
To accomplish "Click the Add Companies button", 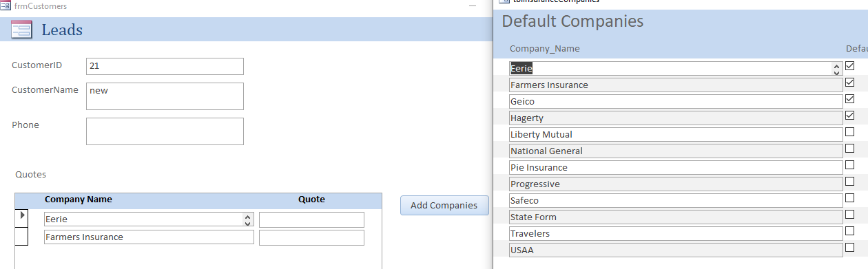I will pyautogui.click(x=444, y=205).
